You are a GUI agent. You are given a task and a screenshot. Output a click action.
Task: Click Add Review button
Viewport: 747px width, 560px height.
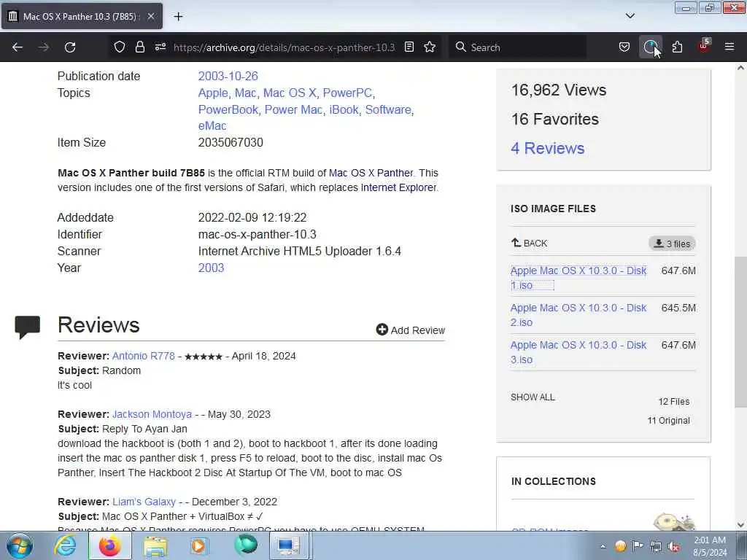tap(410, 330)
